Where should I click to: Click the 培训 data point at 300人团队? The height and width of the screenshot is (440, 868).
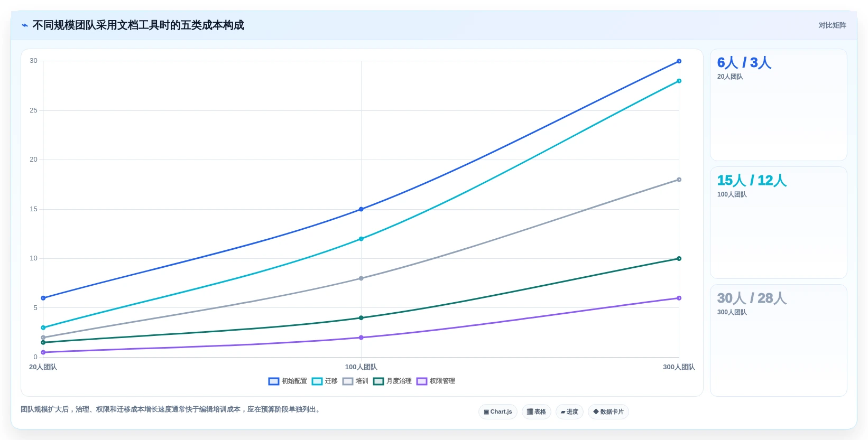tap(679, 180)
